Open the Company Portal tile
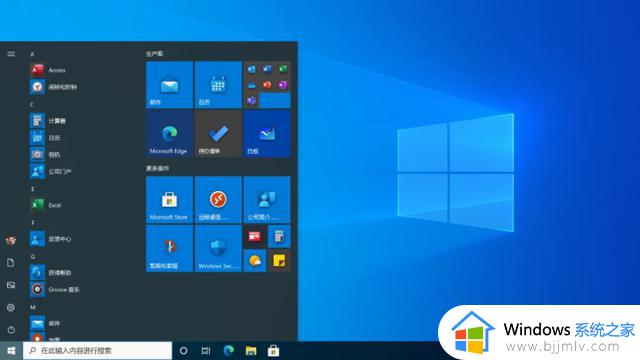640x360 pixels. click(x=267, y=200)
